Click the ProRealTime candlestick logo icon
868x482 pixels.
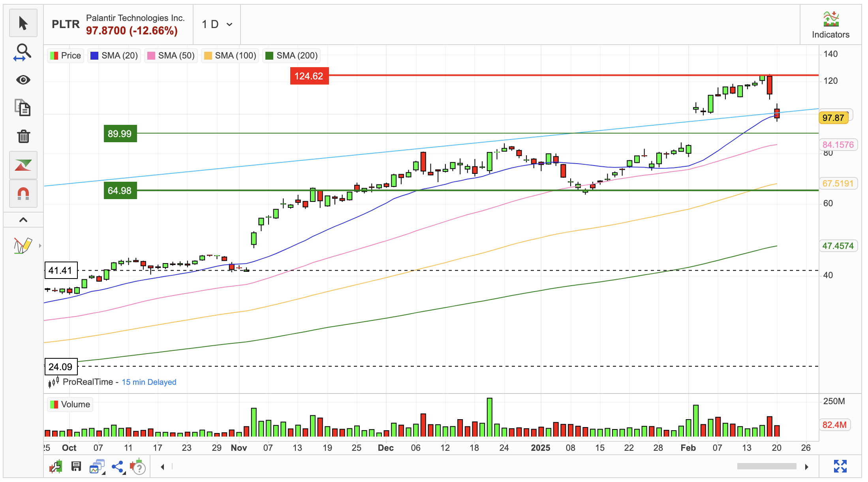coord(54,382)
